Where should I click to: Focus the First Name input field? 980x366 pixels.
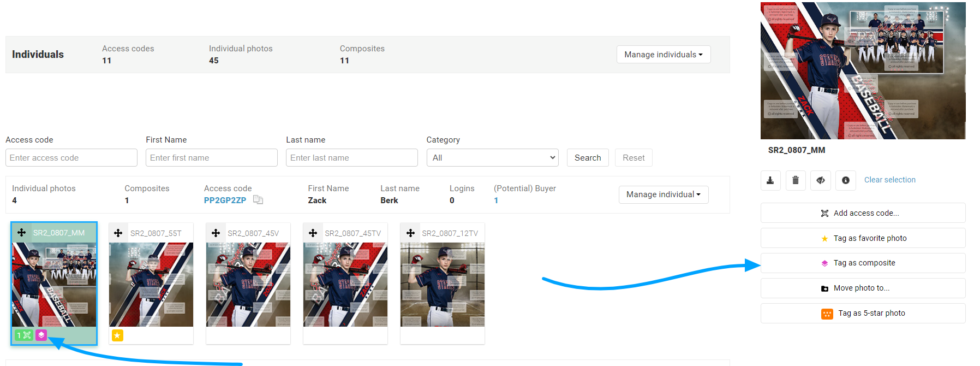(212, 158)
